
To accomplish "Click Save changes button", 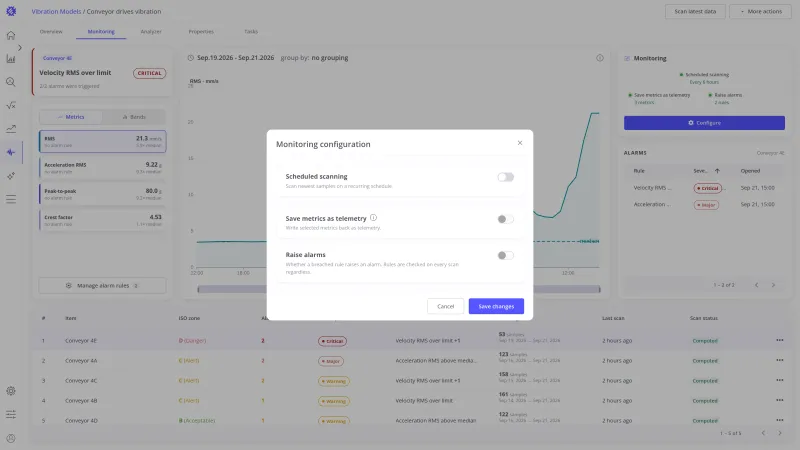I will [x=496, y=306].
